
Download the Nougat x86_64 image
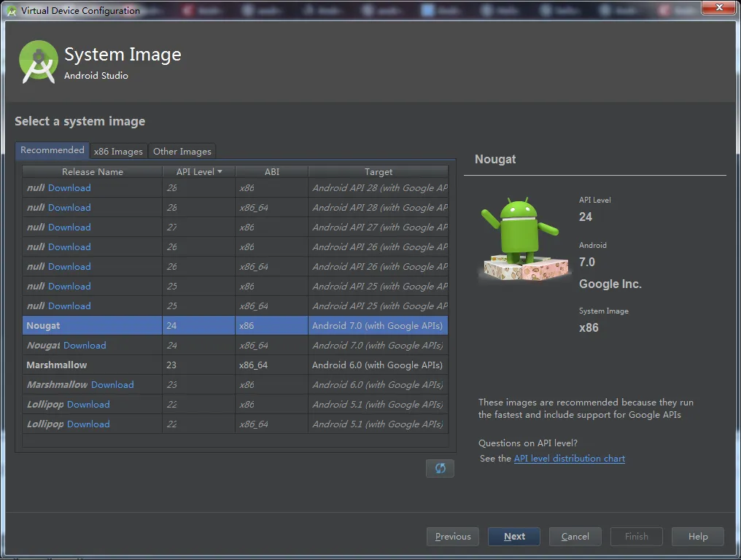(85, 346)
